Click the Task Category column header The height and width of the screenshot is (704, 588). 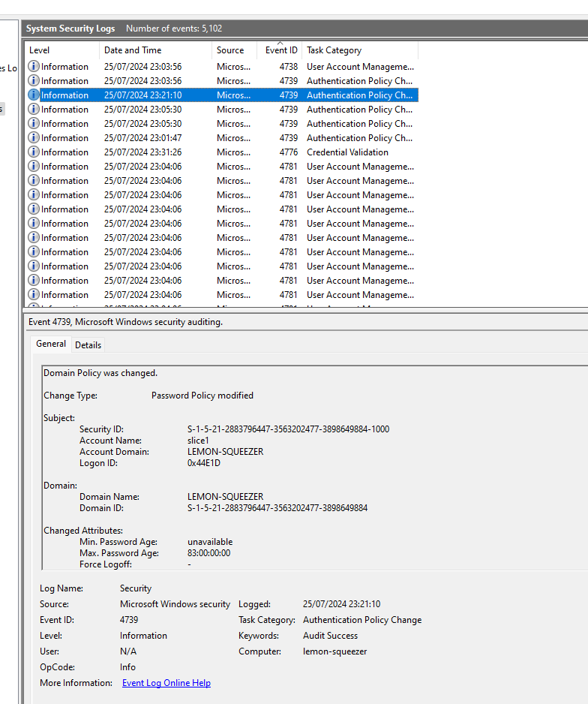click(x=334, y=50)
